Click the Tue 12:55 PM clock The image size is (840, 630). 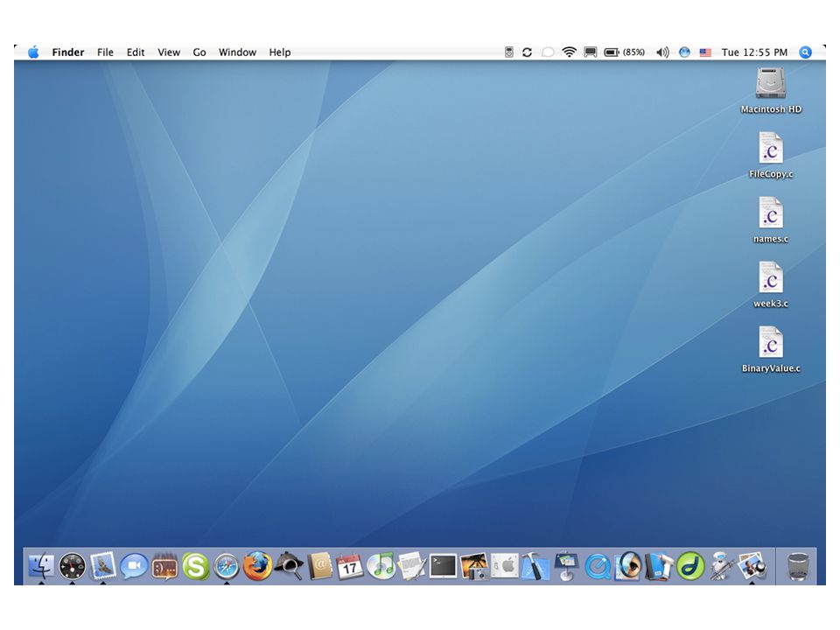[754, 52]
